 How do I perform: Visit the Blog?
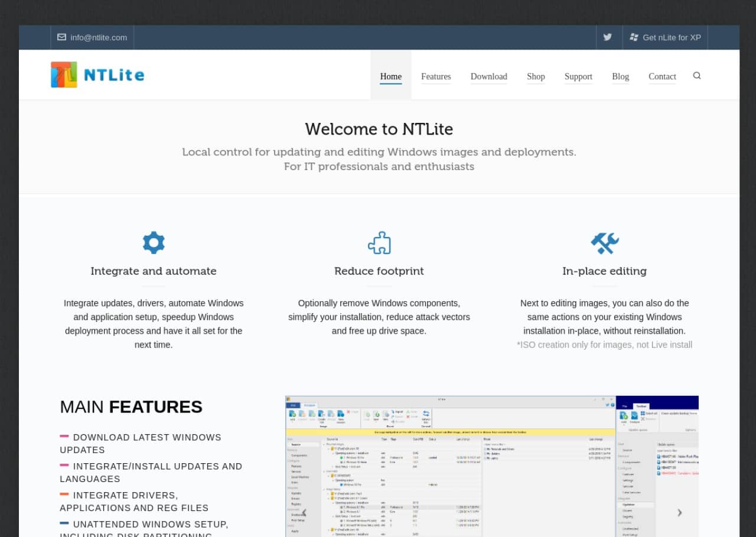coord(621,76)
